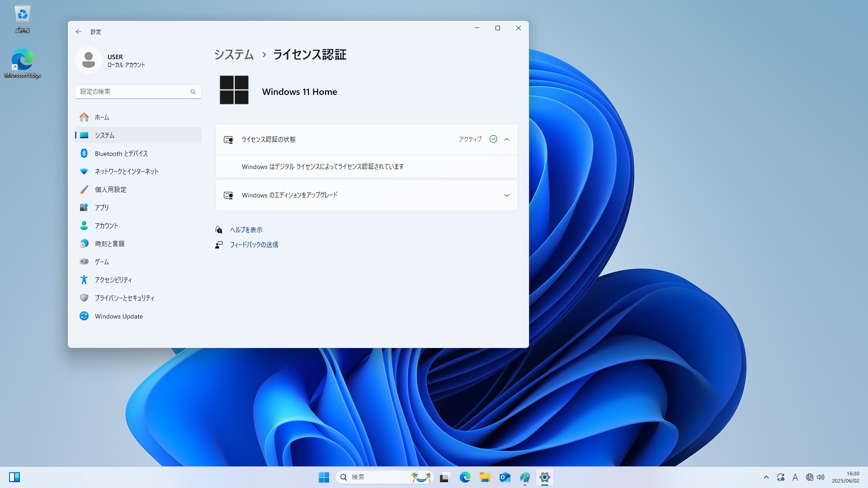This screenshot has height=488, width=868.
Task: Select ゲーム in the sidebar
Action: pos(138,262)
